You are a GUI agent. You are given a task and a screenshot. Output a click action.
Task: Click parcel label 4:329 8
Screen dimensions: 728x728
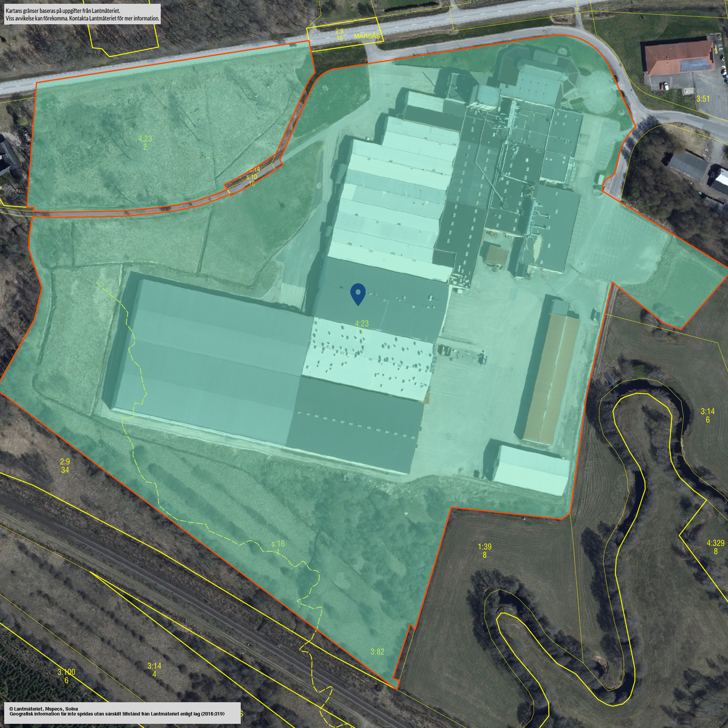tap(715, 547)
